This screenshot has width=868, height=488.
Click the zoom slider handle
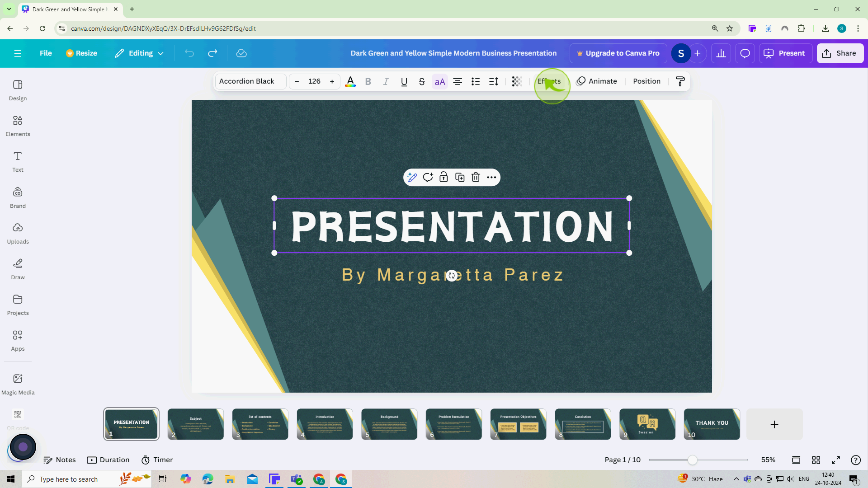point(692,460)
